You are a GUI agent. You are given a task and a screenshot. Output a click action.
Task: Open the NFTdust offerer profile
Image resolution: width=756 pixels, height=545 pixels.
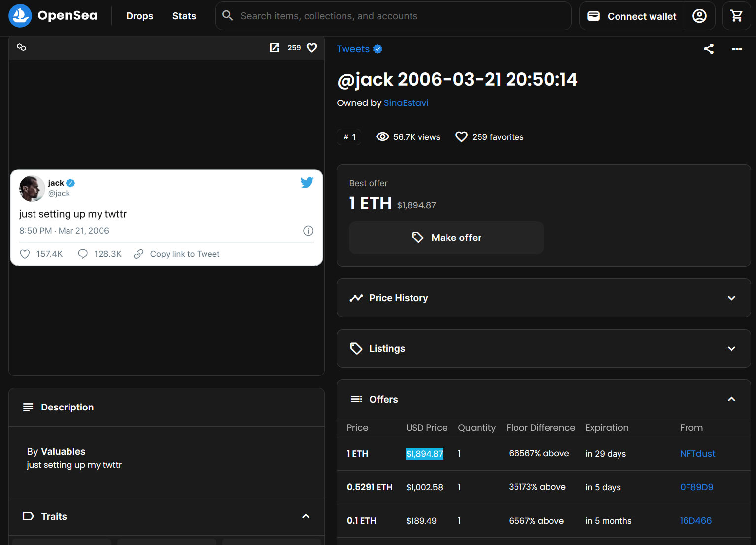[x=697, y=453]
